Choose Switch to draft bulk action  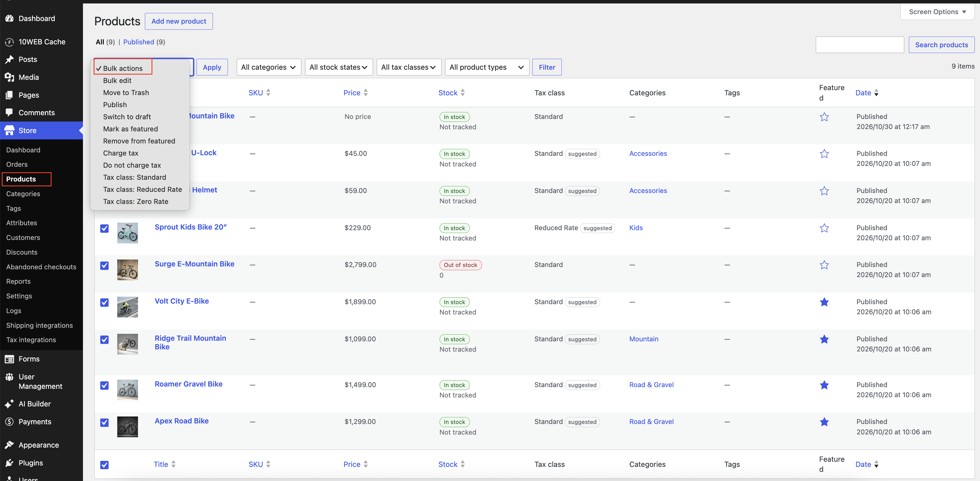(x=127, y=117)
